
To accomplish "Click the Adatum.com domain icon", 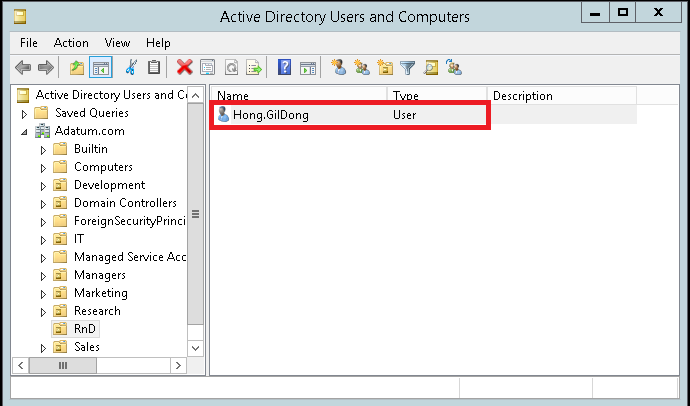I will [43, 131].
